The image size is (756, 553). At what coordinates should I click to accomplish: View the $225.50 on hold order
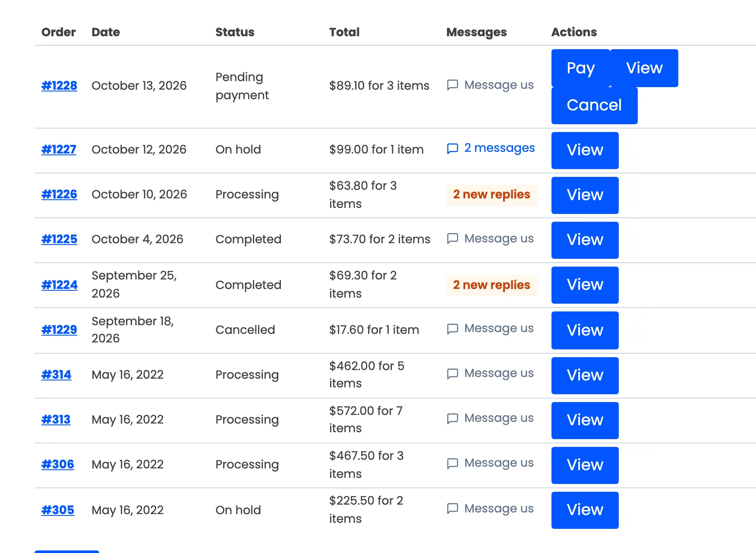coord(585,510)
